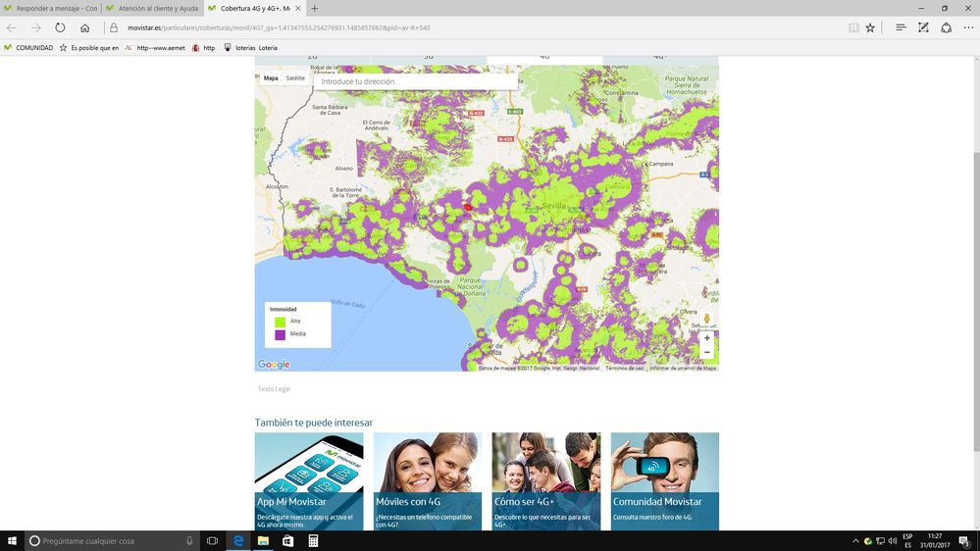Zoom in on the coverage map

[706, 338]
